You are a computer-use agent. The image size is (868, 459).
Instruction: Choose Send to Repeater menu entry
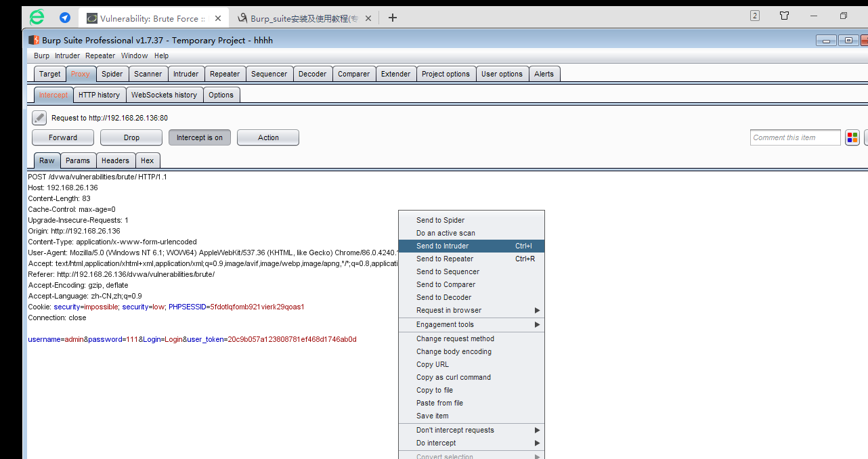coord(471,259)
